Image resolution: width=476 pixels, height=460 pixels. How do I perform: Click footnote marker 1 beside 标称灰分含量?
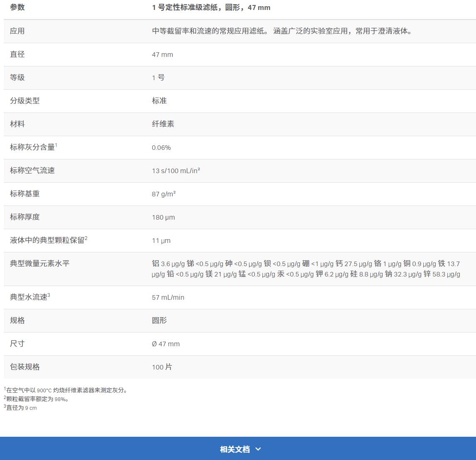[56, 145]
